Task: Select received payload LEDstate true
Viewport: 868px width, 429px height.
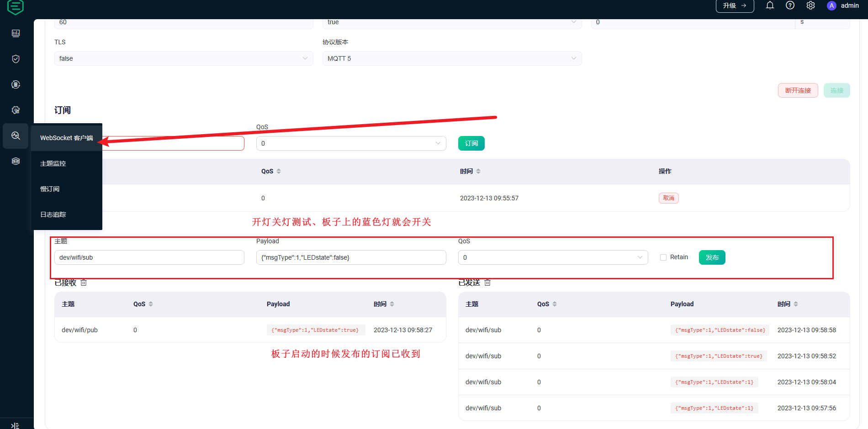Action: click(315, 330)
